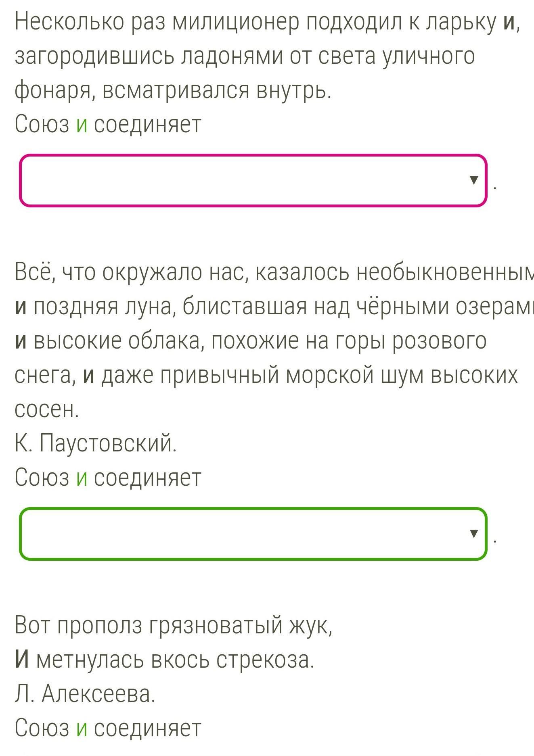534x756 pixels.
Task: Click the bold «и» before «высокие облака»
Action: pyautogui.click(x=21, y=341)
